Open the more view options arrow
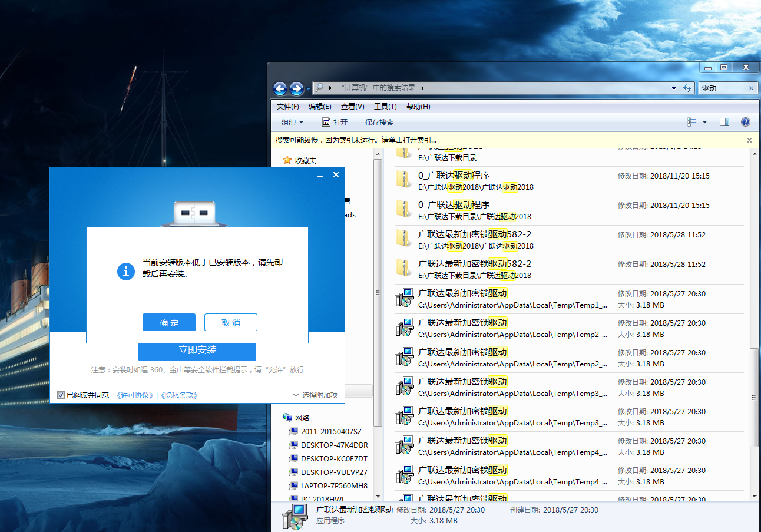Screen dimensions: 761x532 coord(704,122)
